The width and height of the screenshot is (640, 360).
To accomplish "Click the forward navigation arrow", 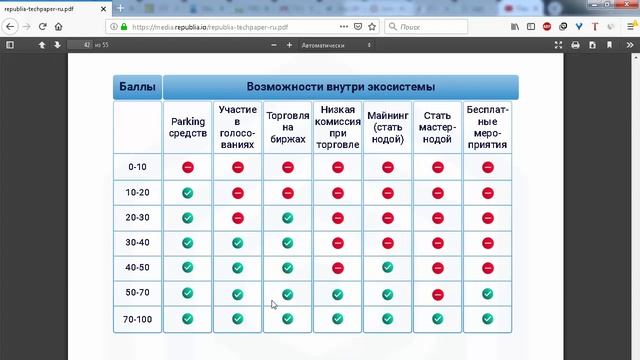I will point(27,27).
